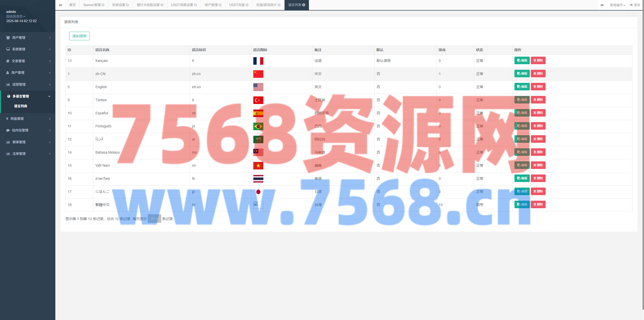The width and height of the screenshot is (644, 320).
Task: Click 删除 button for zh-CN row
Action: [x=538, y=74]
